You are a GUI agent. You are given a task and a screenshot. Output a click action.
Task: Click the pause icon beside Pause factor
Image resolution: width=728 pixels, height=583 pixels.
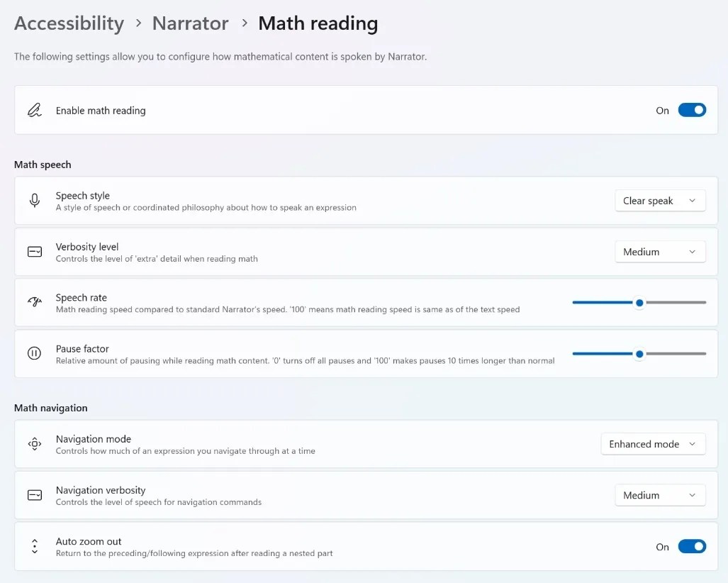coord(34,353)
